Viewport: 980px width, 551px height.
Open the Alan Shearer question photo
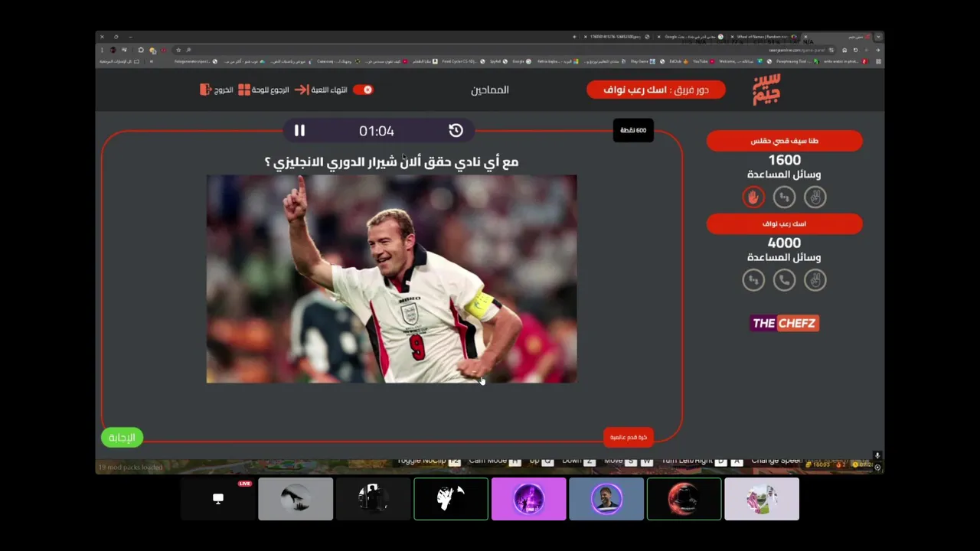tap(391, 279)
